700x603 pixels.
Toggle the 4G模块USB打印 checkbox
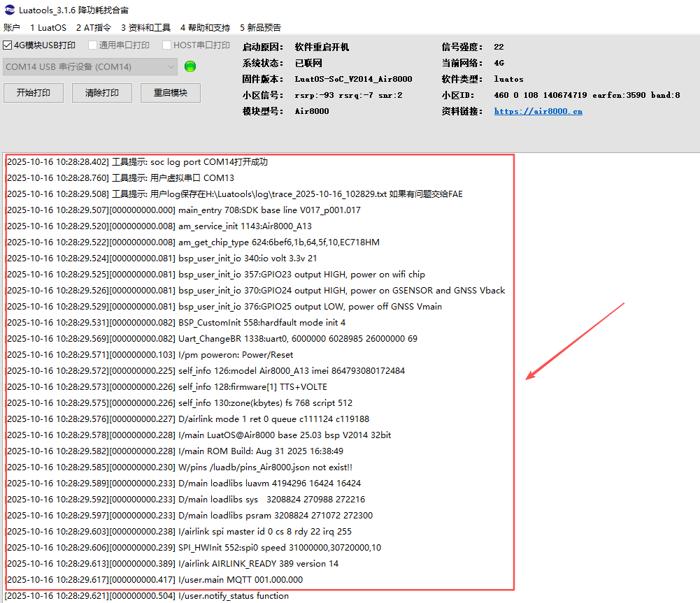(x=8, y=45)
